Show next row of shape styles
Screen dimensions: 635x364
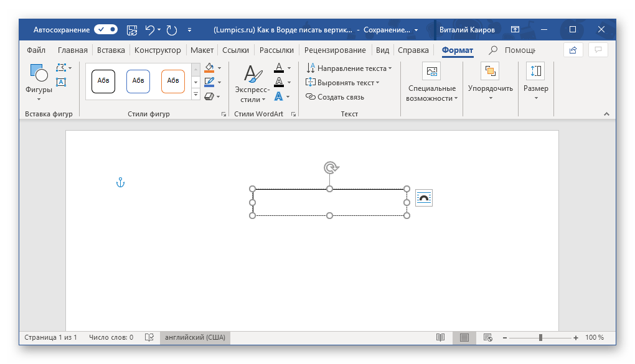point(195,82)
